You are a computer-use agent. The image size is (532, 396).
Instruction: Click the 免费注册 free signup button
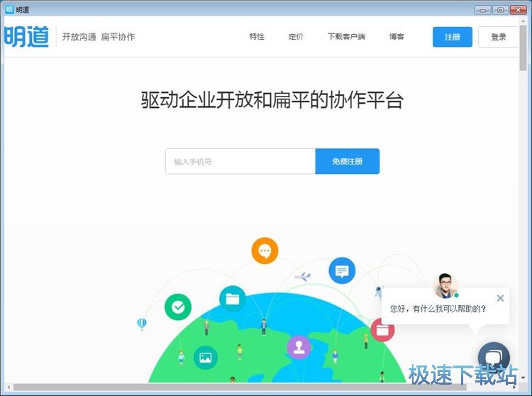click(x=347, y=162)
